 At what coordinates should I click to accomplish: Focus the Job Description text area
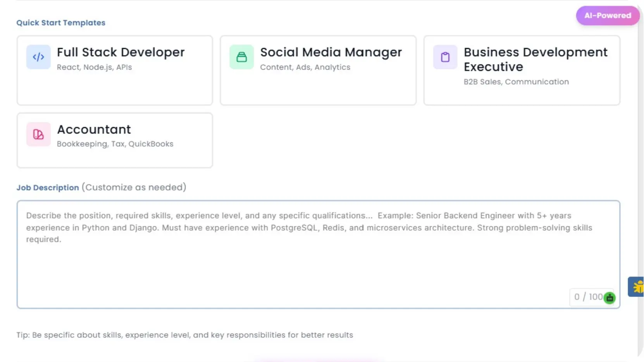(318, 255)
